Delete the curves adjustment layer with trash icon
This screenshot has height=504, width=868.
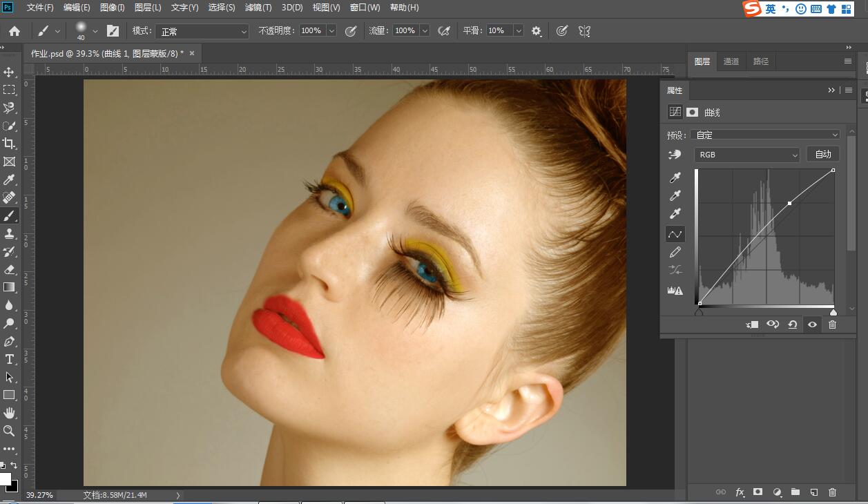[x=832, y=324]
